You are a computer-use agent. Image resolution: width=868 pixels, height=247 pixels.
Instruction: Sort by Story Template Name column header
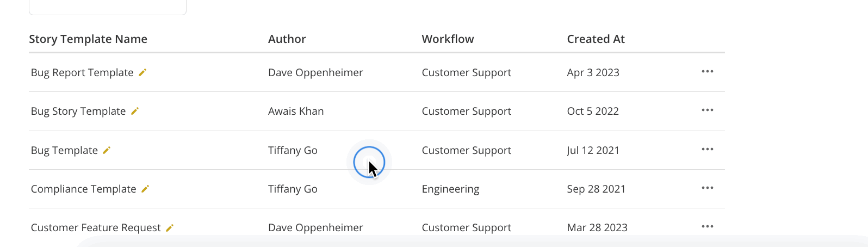88,39
